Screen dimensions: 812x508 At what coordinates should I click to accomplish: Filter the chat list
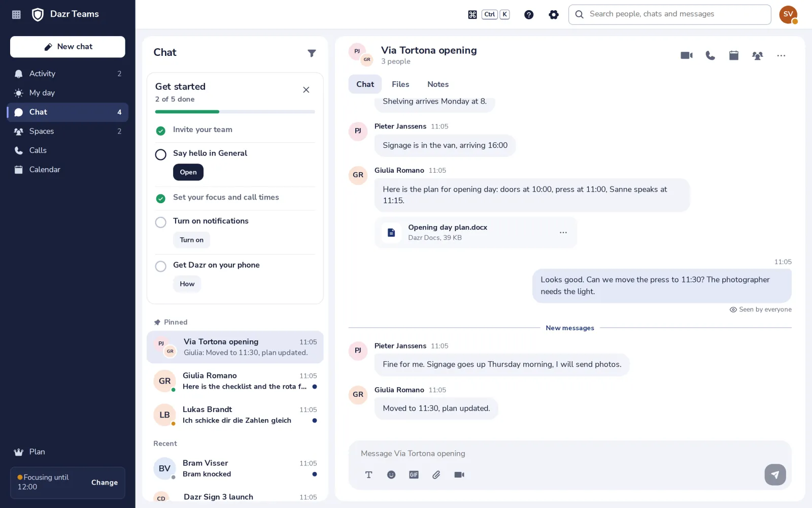pos(312,53)
